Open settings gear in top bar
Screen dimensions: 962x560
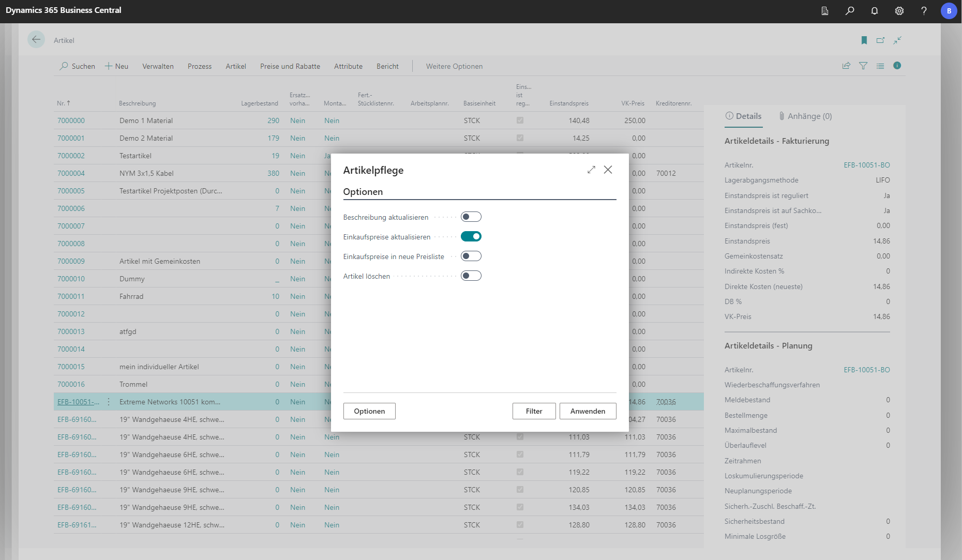899,11
